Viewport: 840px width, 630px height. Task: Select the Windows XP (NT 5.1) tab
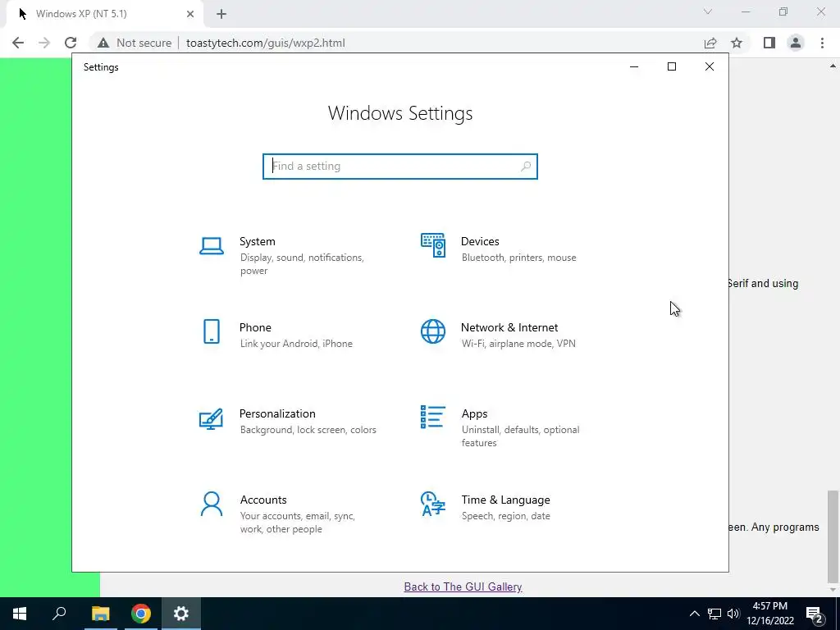coord(102,15)
